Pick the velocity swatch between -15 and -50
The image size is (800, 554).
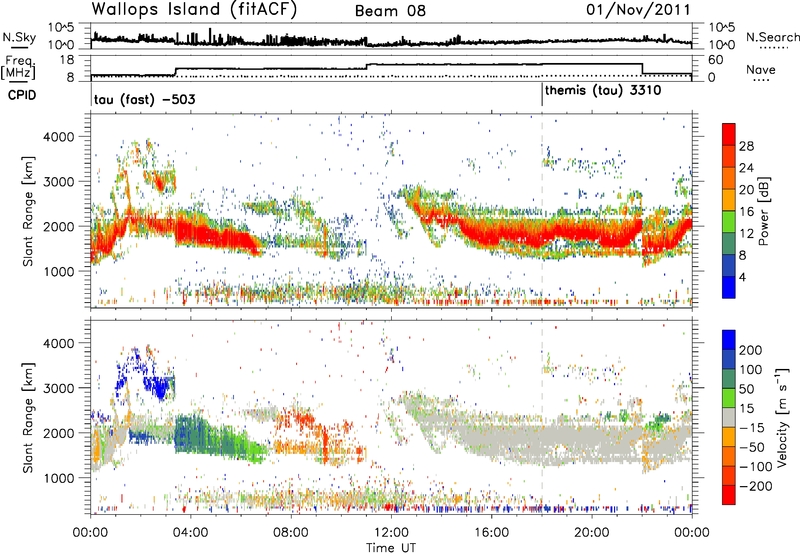click(x=729, y=437)
